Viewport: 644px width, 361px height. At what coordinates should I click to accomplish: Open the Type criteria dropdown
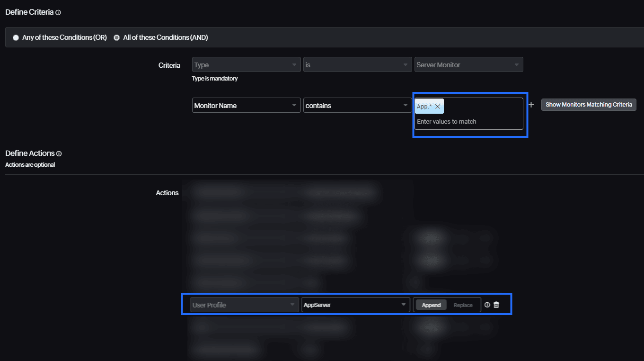246,65
